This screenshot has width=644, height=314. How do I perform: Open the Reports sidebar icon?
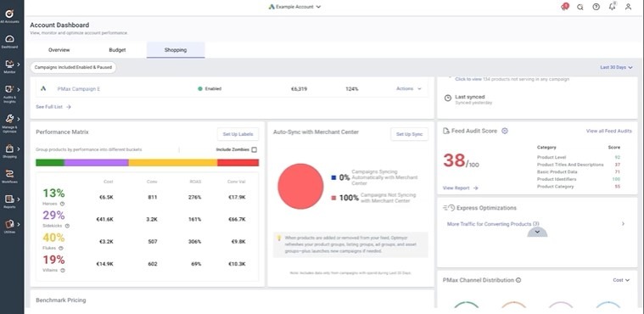[x=9, y=201]
